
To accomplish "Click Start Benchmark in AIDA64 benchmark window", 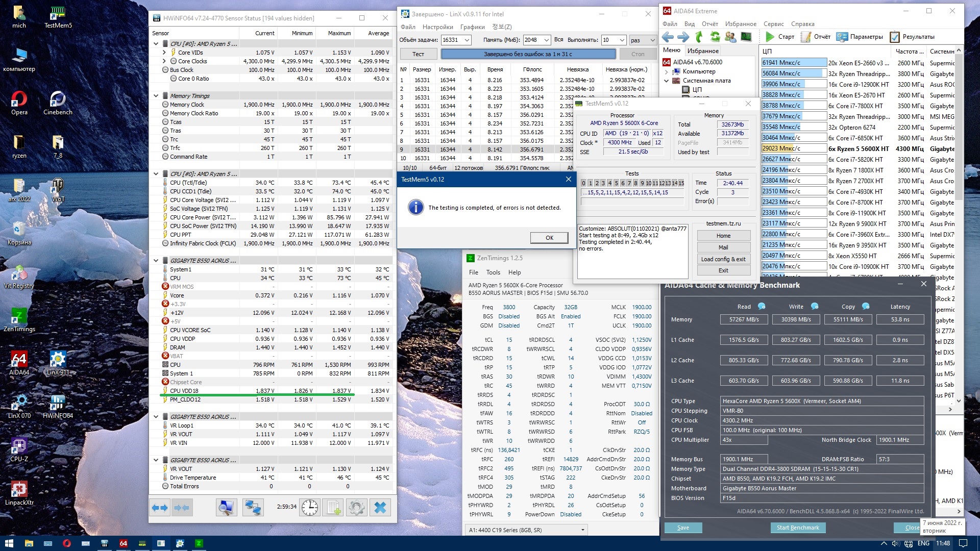I will tap(797, 528).
